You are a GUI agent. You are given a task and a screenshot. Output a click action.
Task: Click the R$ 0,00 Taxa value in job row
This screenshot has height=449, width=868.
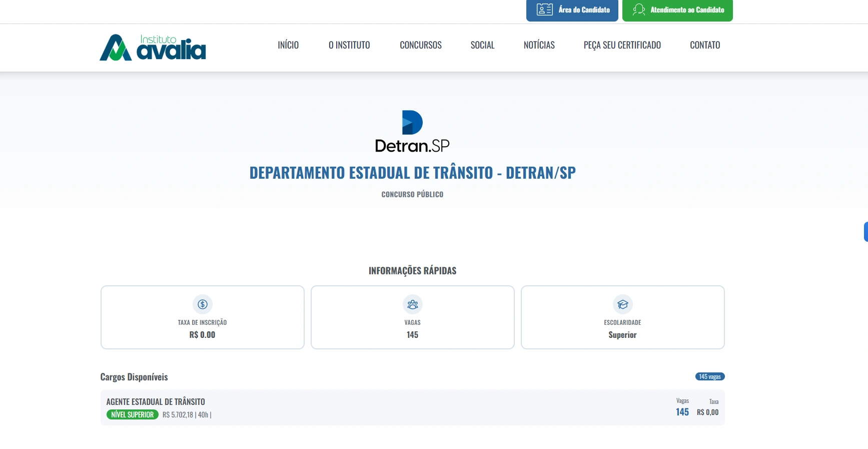pyautogui.click(x=707, y=412)
